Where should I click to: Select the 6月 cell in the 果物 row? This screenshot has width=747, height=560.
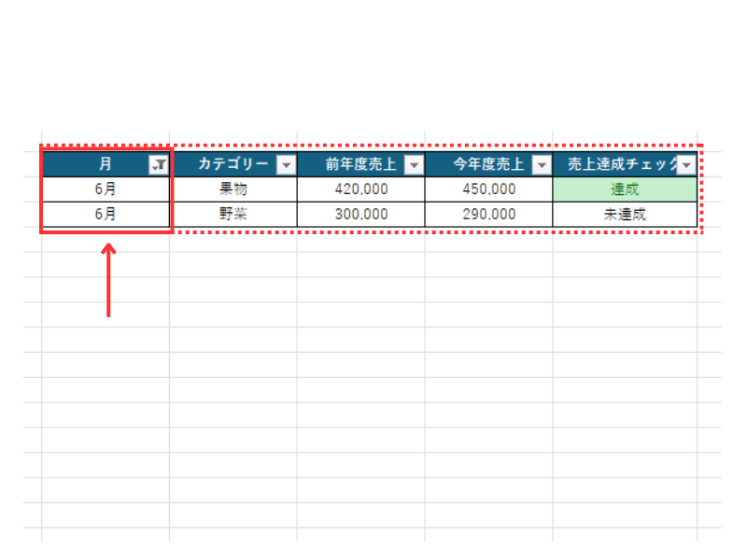106,189
